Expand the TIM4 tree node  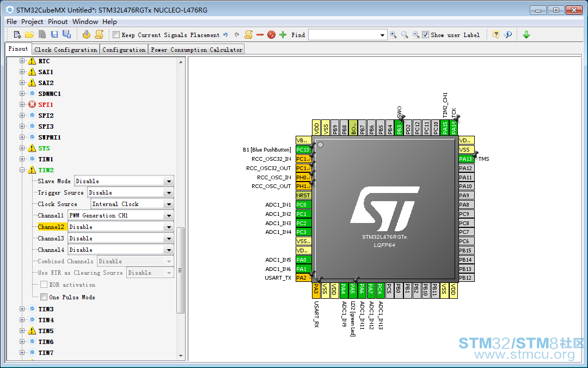click(x=22, y=319)
